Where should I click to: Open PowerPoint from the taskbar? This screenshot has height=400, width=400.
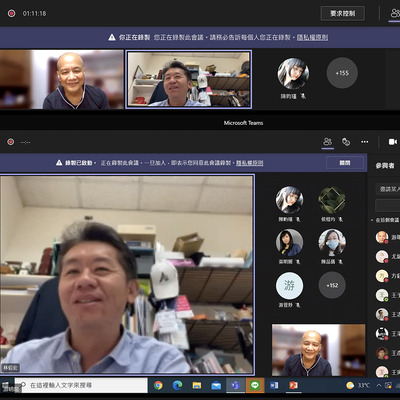point(293,385)
